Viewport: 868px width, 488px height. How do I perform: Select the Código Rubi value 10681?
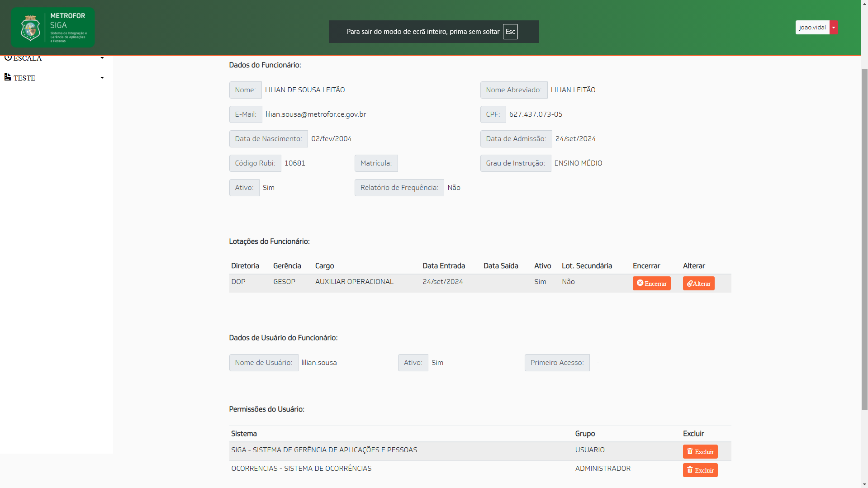295,163
